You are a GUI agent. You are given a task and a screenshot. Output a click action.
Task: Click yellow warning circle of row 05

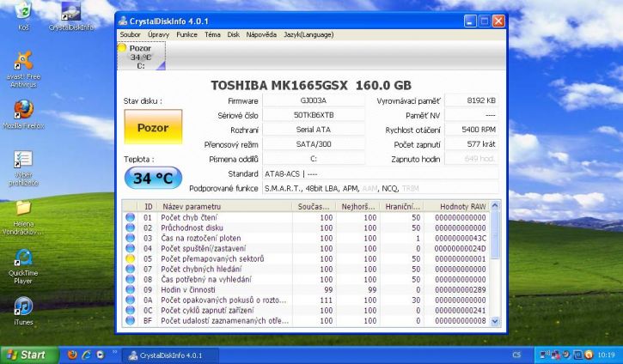click(130, 258)
